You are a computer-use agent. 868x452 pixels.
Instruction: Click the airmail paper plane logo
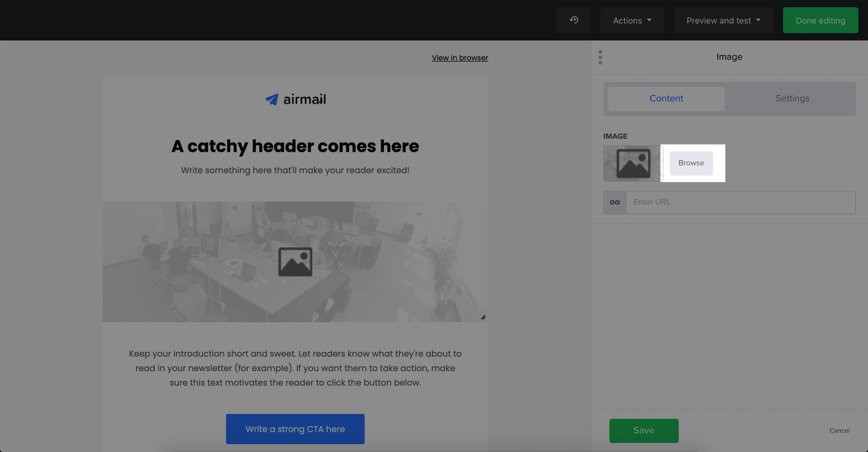tap(272, 100)
